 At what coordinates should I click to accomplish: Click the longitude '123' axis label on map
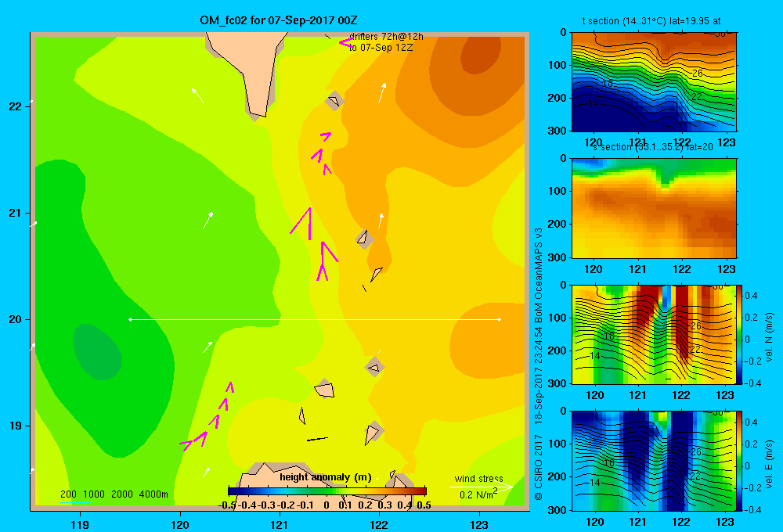[479, 524]
